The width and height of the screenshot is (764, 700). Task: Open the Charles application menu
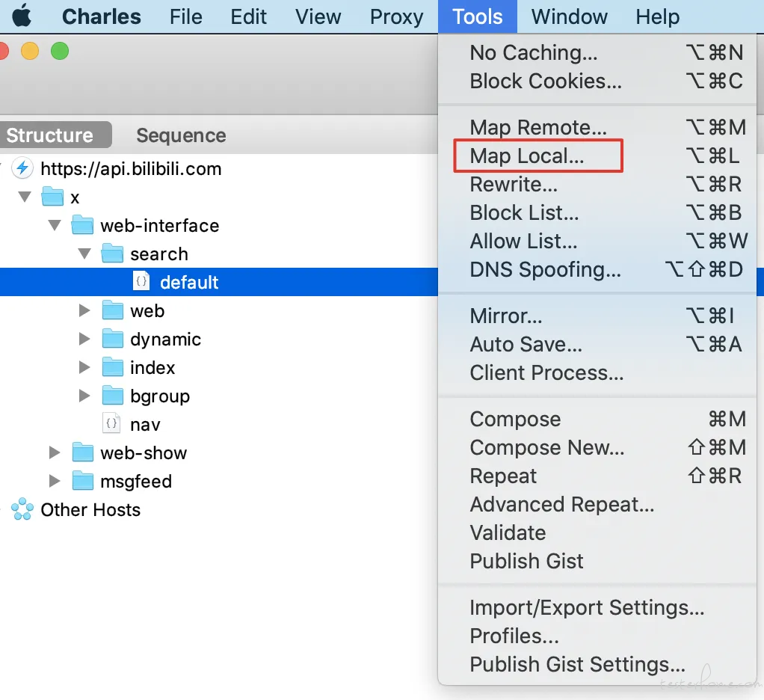click(x=102, y=16)
